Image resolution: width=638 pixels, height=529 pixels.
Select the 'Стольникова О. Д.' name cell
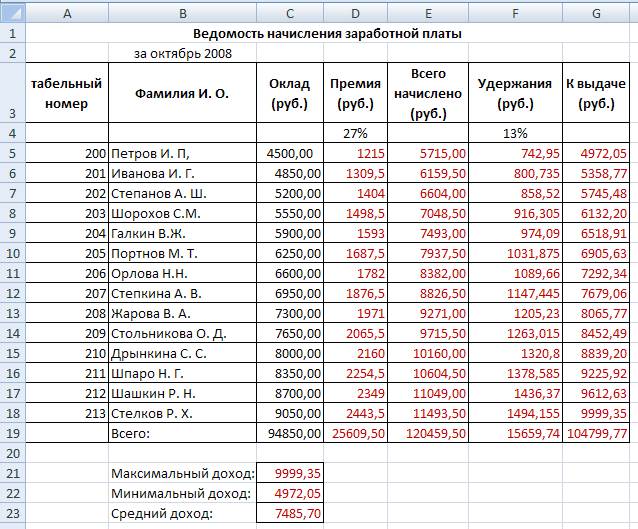pyautogui.click(x=181, y=333)
